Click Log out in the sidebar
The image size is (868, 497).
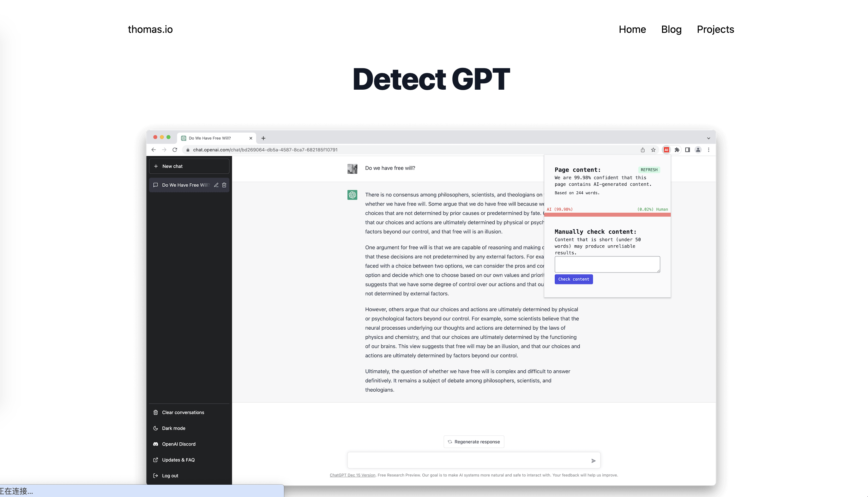click(x=189, y=476)
